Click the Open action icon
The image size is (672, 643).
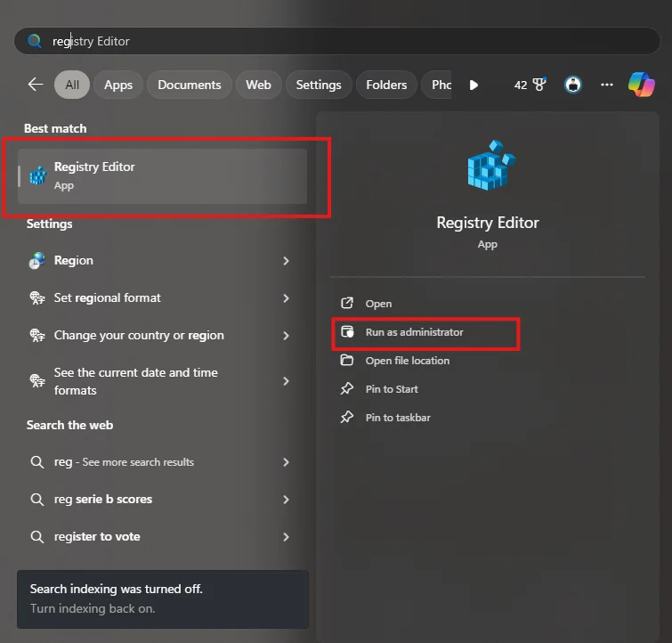(x=347, y=304)
